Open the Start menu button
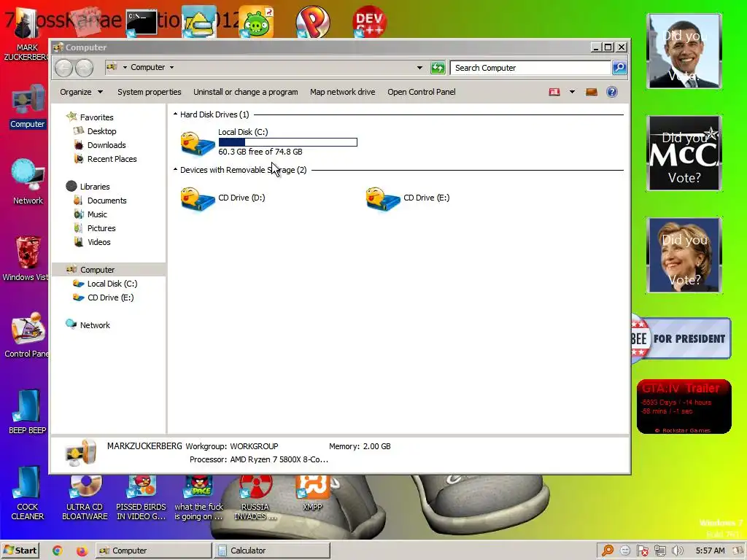This screenshot has height=560, width=747. (x=20, y=551)
